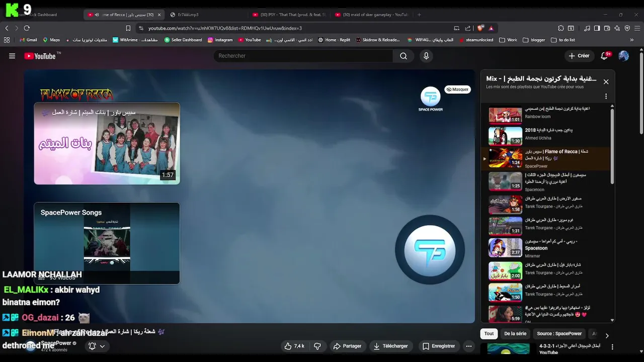The width and height of the screenshot is (644, 362).
Task: Start voice search with microphone icon
Action: pyautogui.click(x=426, y=56)
